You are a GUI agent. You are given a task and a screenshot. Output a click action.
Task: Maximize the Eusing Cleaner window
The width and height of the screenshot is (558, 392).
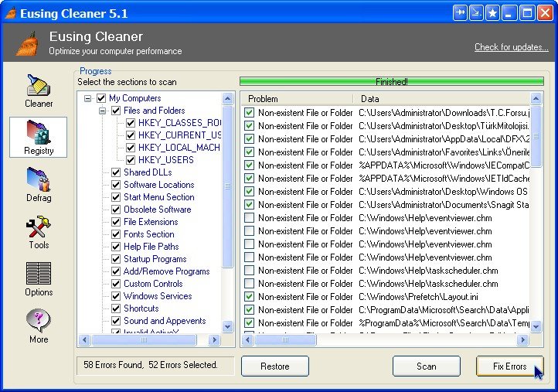(x=527, y=13)
